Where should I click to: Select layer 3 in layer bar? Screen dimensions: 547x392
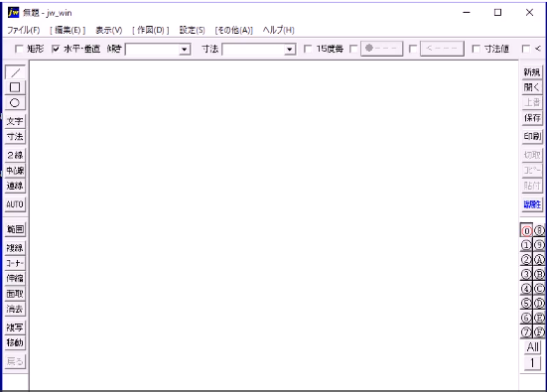pyautogui.click(x=526, y=274)
